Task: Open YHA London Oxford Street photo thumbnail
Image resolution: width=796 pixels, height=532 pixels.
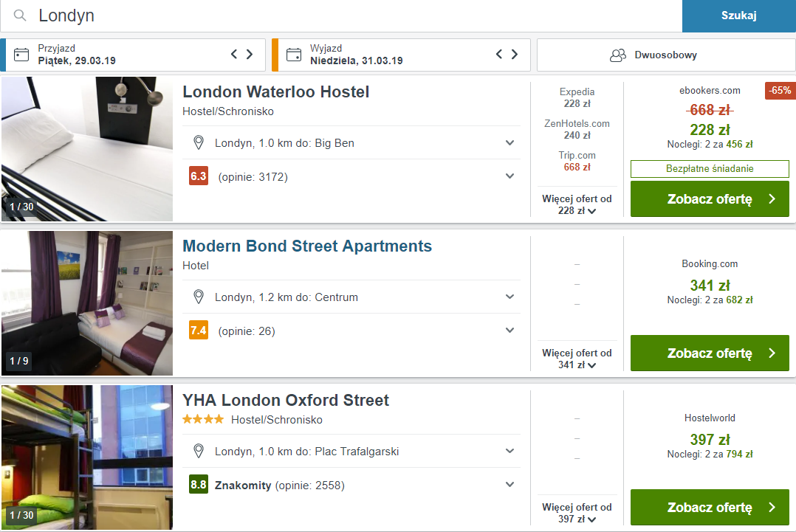Action: coord(87,457)
